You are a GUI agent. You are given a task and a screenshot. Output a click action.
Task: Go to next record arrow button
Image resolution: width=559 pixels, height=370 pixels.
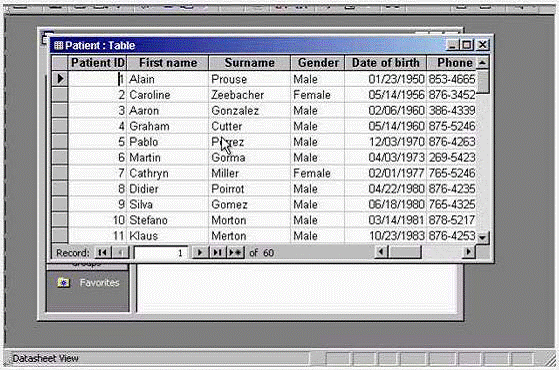[200, 253]
